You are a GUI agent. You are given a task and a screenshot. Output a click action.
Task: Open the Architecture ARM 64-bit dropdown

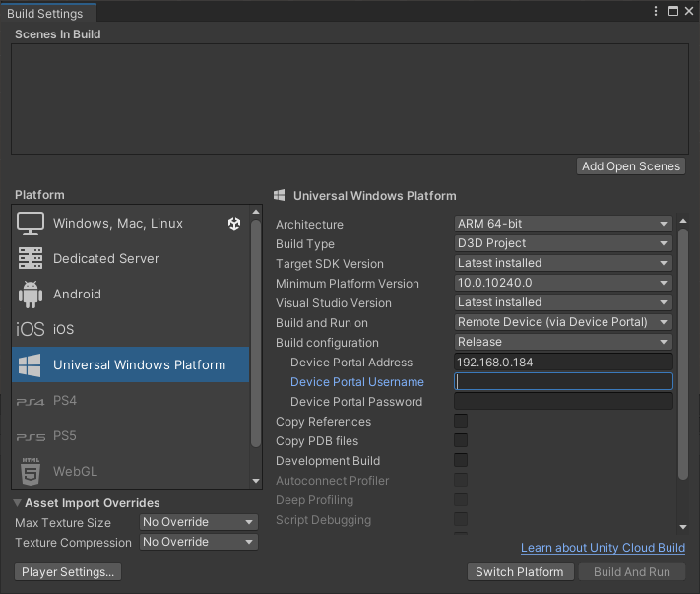[x=563, y=224]
